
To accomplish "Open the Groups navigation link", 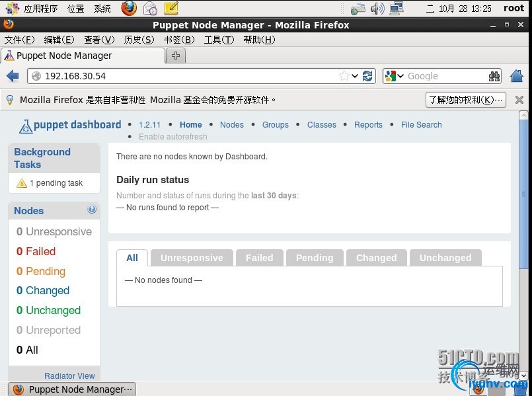I will pos(275,125).
